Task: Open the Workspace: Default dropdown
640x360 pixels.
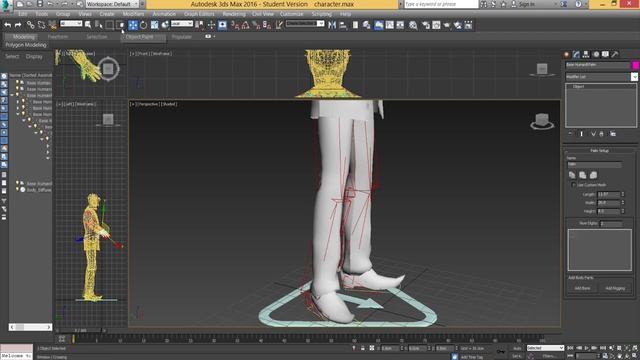Action: (x=112, y=4)
